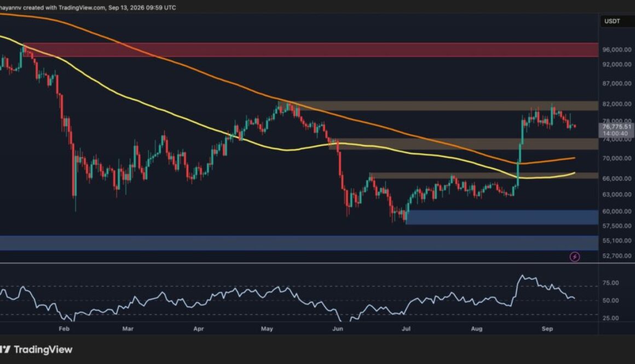Image resolution: width=635 pixels, height=364 pixels.
Task: Select the USDT currency label
Action: pyautogui.click(x=612, y=21)
